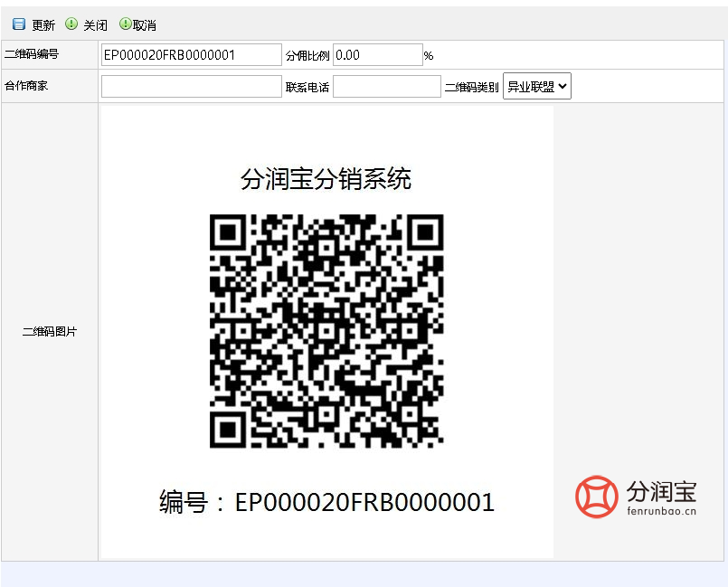The image size is (728, 587).
Task: Open the 二维码类别 dropdown showing 异业联盟
Action: (x=536, y=87)
